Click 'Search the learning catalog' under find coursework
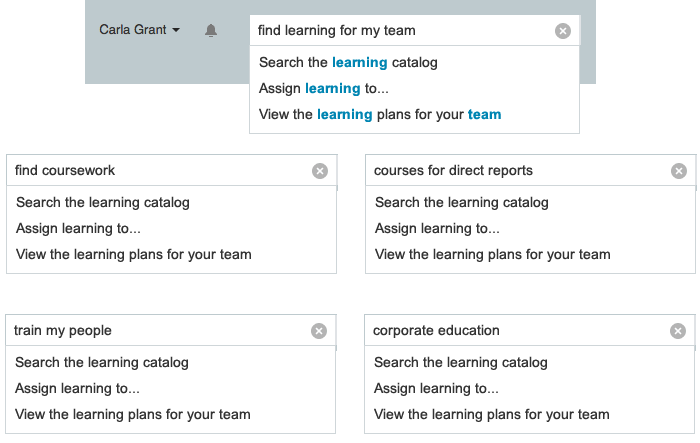Viewport: 700px width, 443px height. click(103, 202)
